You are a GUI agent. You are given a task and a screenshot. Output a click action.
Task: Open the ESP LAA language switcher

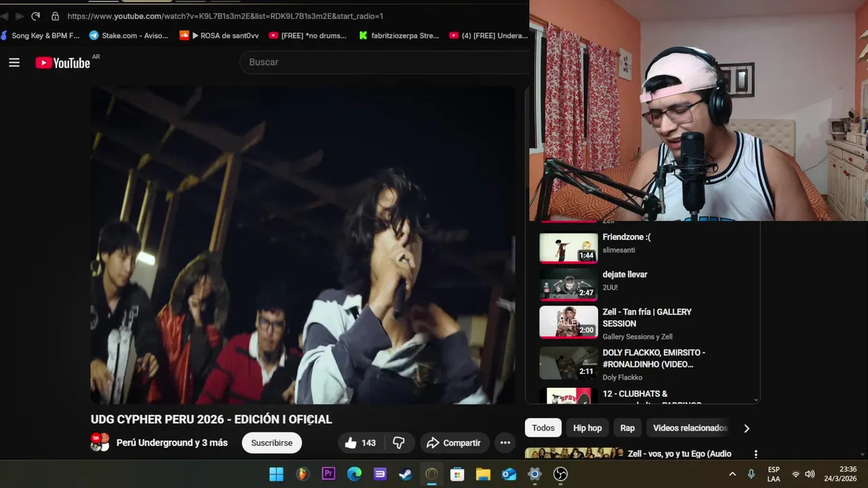pyautogui.click(x=774, y=474)
